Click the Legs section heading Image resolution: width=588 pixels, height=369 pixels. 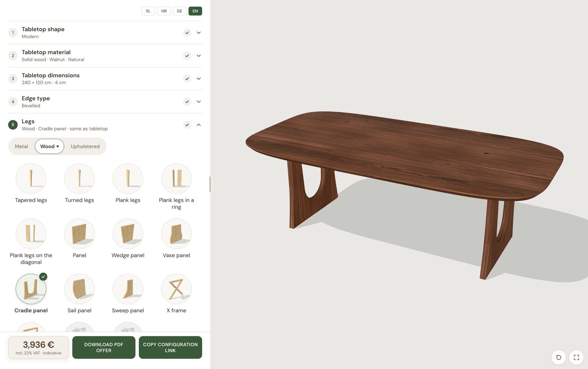[28, 121]
